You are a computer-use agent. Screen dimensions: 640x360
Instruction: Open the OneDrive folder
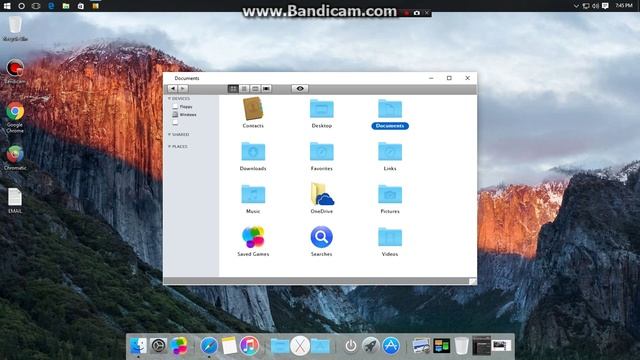(x=322, y=194)
